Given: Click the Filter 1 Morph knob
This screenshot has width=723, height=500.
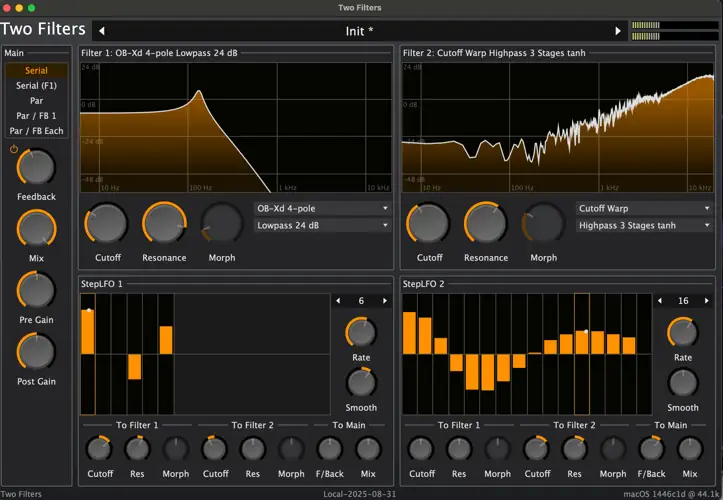Looking at the screenshot, I should (221, 223).
